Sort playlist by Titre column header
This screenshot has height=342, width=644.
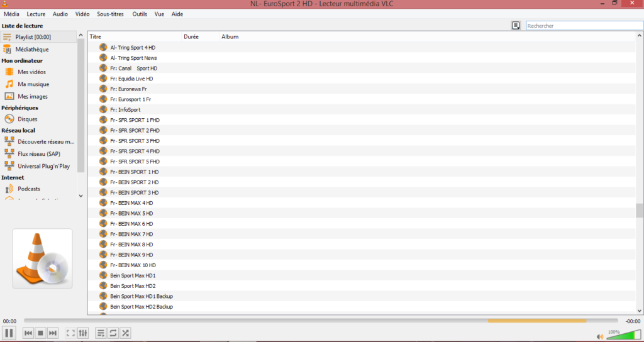click(135, 37)
